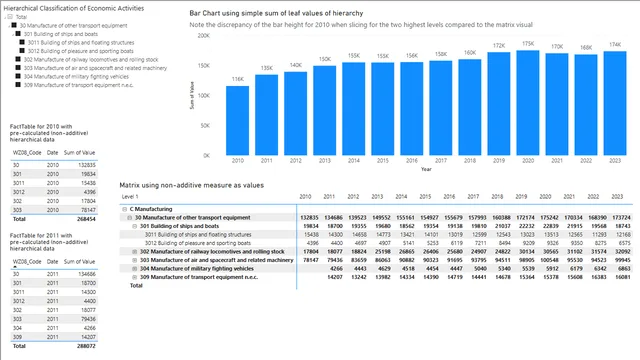Sort 2011 FactTable by Sum of Value header
The width and height of the screenshot is (640, 360).
click(79, 262)
